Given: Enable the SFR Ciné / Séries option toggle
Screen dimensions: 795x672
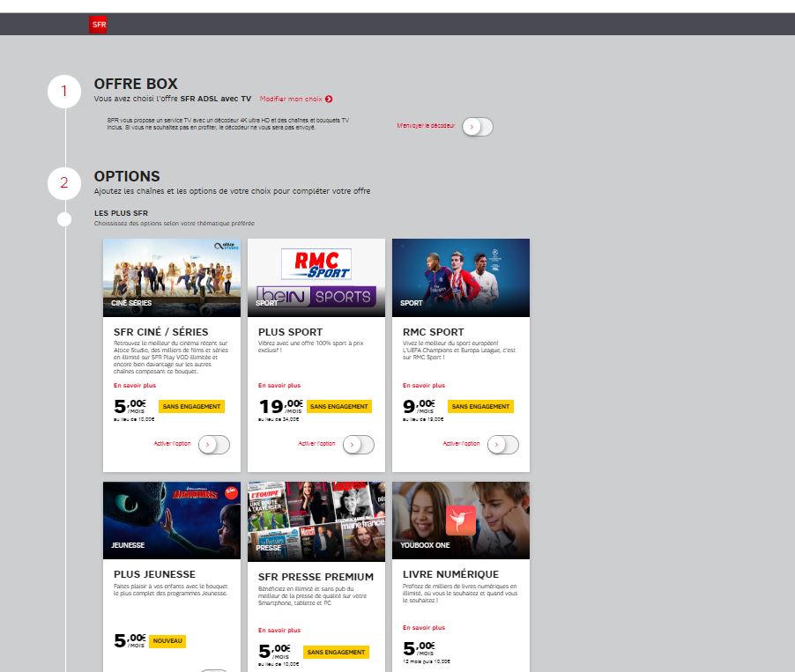Looking at the screenshot, I should tap(213, 445).
